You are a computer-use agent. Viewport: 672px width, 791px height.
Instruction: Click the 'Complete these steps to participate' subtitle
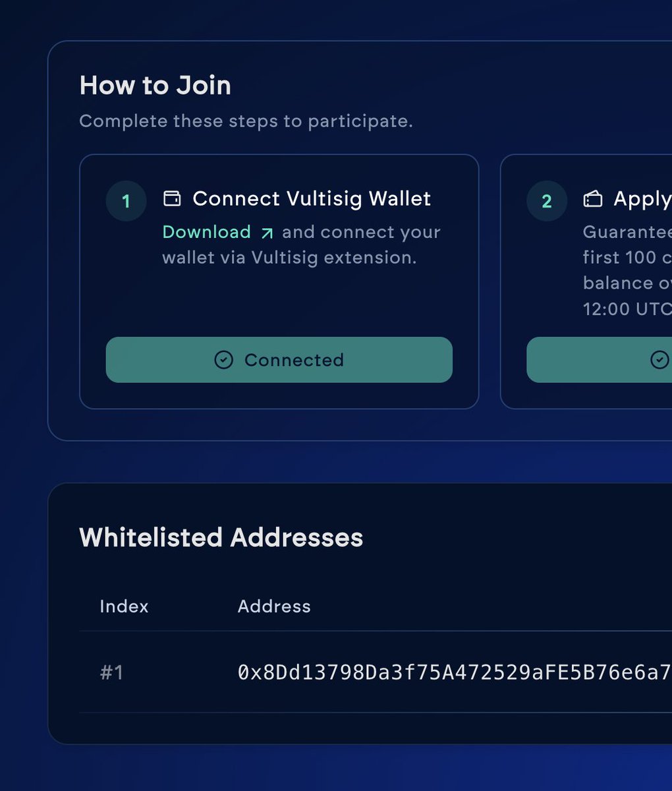coord(246,121)
